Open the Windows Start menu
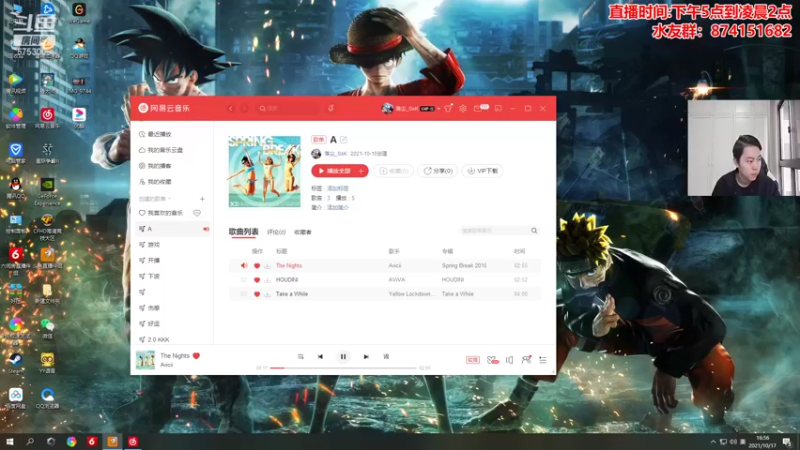 click(x=10, y=442)
